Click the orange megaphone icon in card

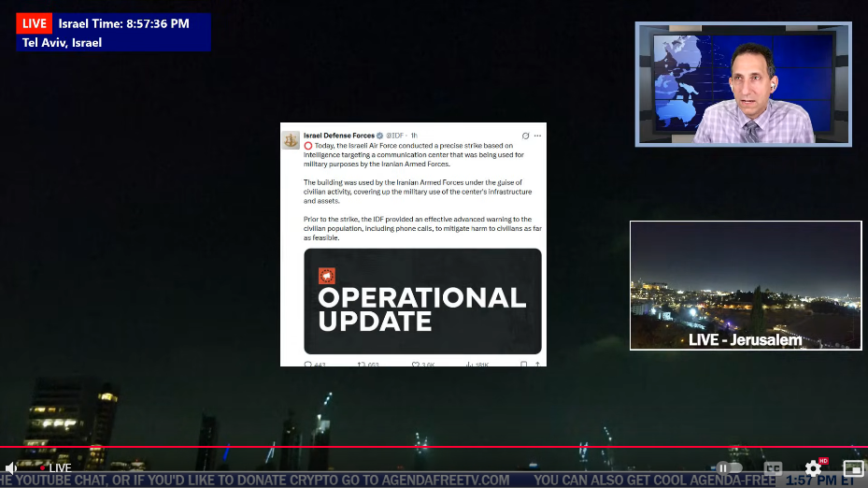point(327,276)
